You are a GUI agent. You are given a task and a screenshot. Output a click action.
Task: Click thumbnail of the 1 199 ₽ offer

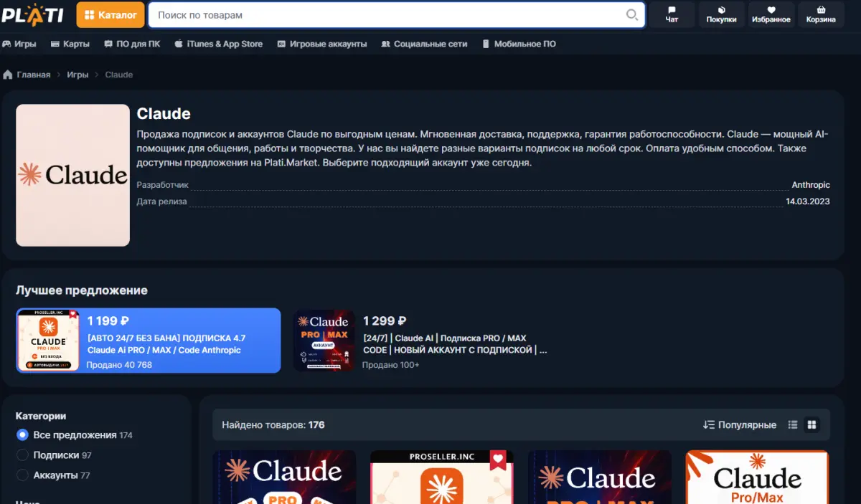click(x=48, y=341)
